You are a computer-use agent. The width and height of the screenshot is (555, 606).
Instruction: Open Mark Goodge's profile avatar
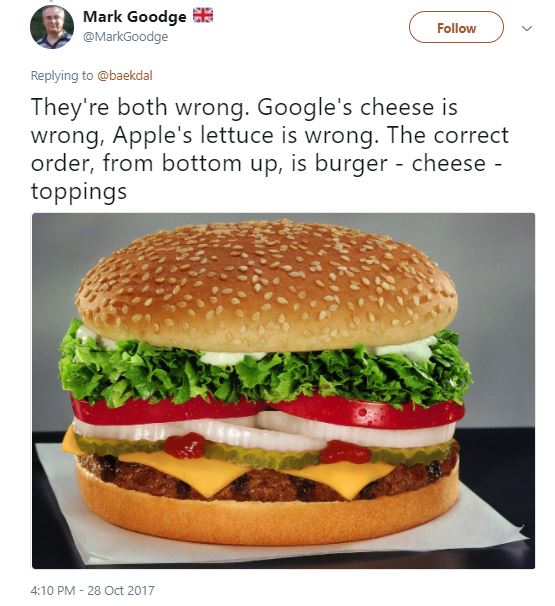52,27
